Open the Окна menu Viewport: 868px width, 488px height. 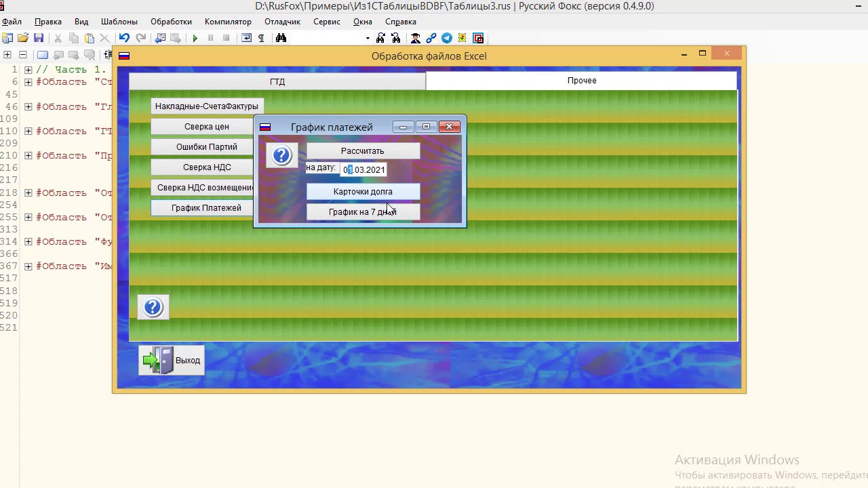pyautogui.click(x=363, y=22)
